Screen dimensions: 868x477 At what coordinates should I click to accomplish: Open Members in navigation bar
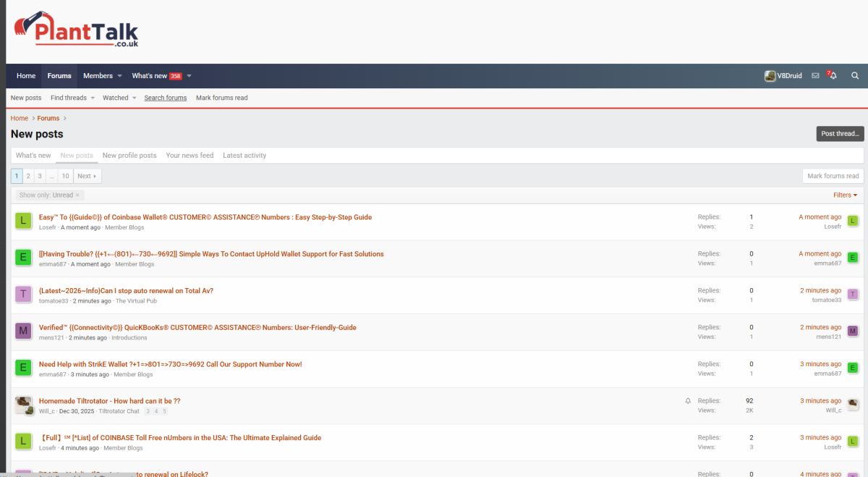pyautogui.click(x=98, y=76)
